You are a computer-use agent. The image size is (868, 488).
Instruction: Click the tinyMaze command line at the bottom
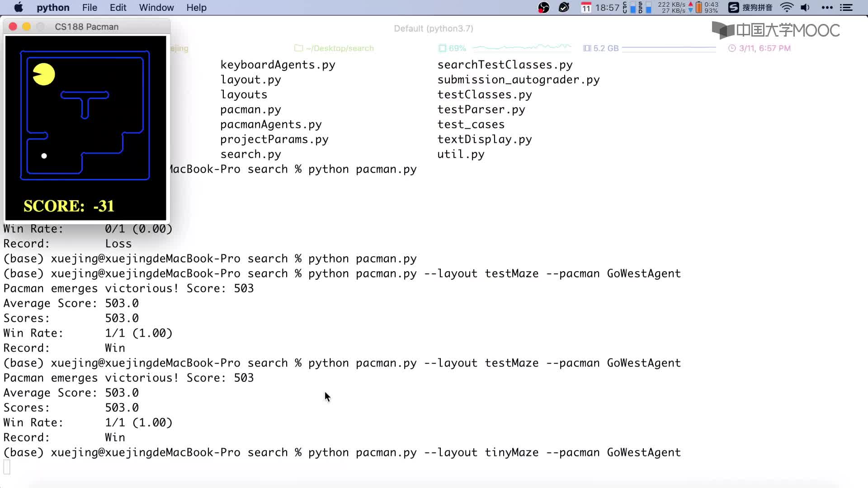(342, 453)
